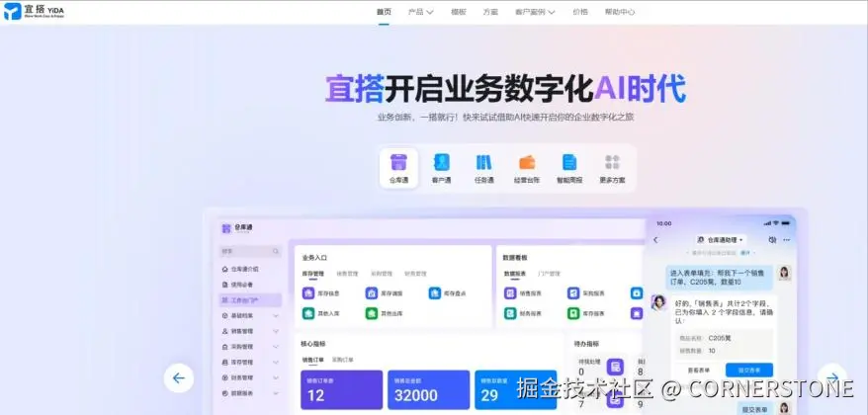This screenshot has width=868, height=415.
Task: Switch to 库存管理 tab in 业务入口
Action: [x=312, y=274]
